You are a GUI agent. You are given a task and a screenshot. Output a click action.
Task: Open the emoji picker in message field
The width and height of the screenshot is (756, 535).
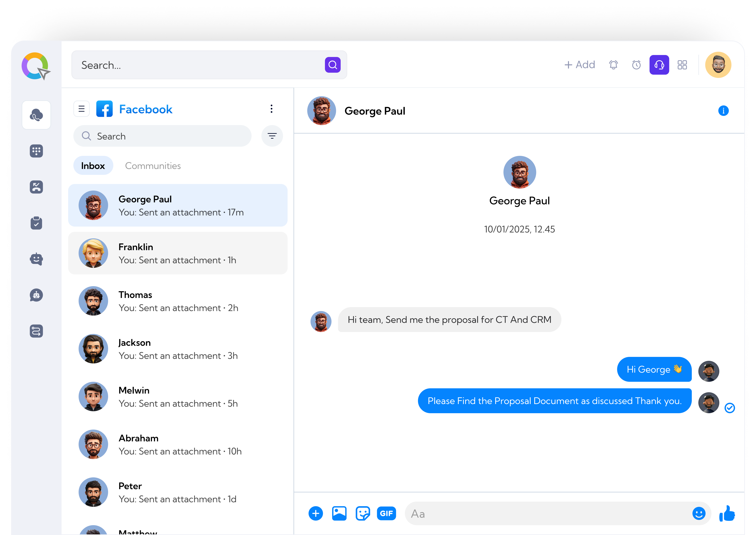click(699, 513)
